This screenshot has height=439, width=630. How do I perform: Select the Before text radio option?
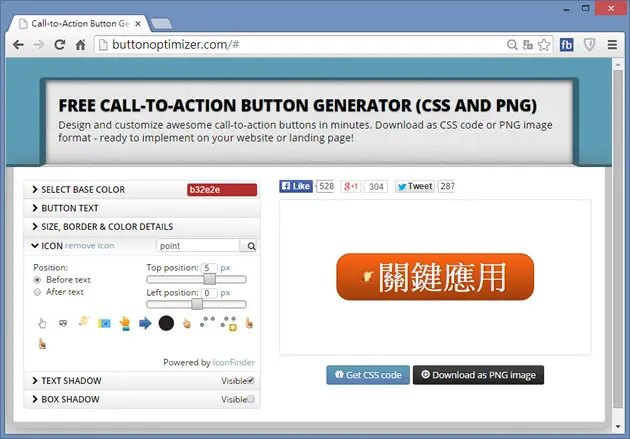pos(37,280)
